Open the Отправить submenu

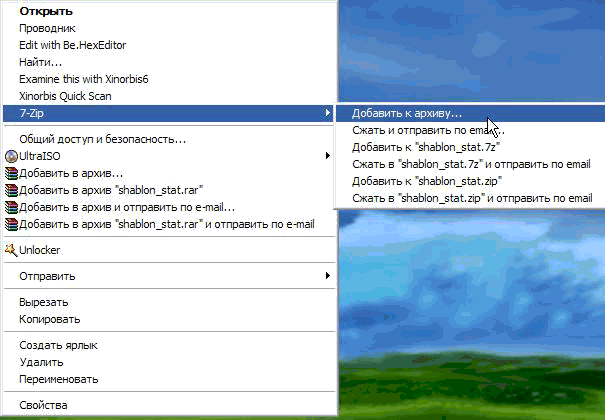click(169, 276)
